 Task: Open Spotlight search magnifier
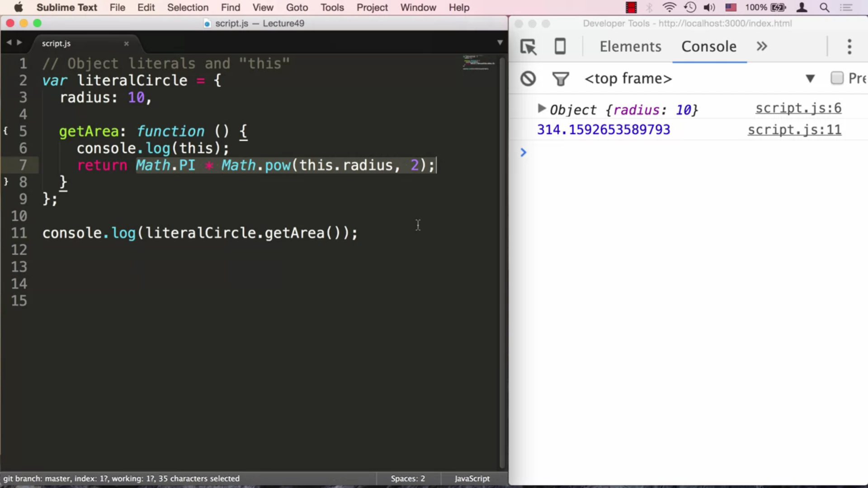tap(825, 7)
